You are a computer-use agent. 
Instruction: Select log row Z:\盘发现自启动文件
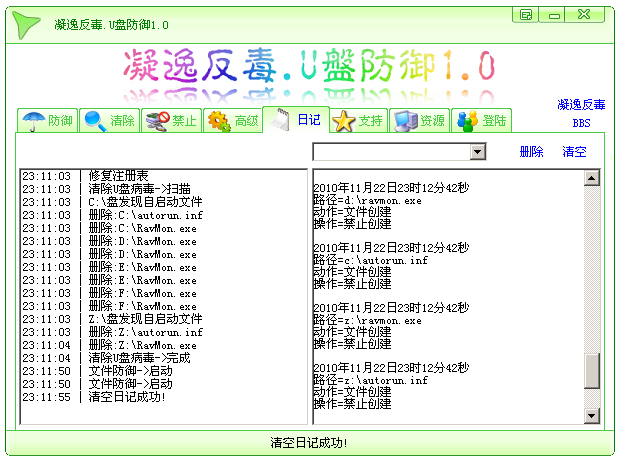(164, 319)
